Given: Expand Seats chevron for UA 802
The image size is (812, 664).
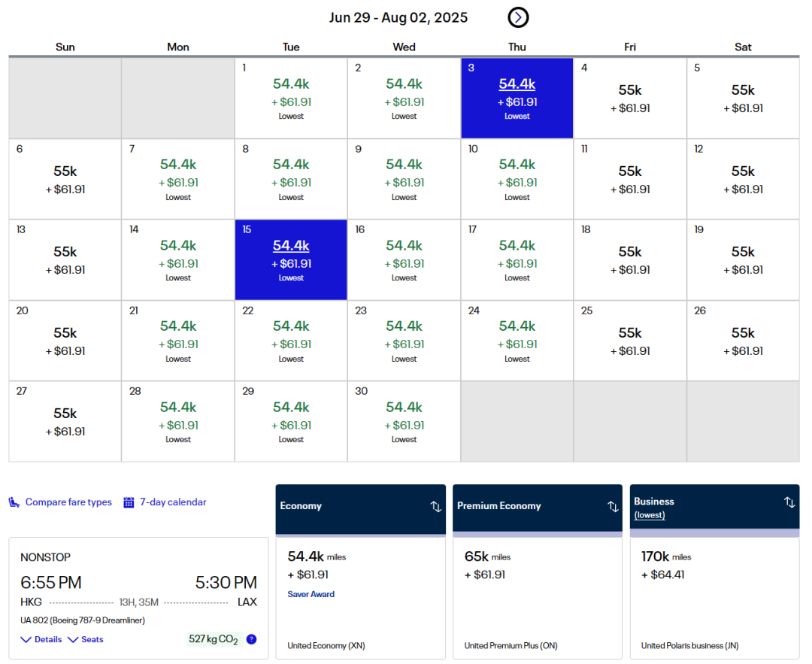Looking at the screenshot, I should [73, 640].
